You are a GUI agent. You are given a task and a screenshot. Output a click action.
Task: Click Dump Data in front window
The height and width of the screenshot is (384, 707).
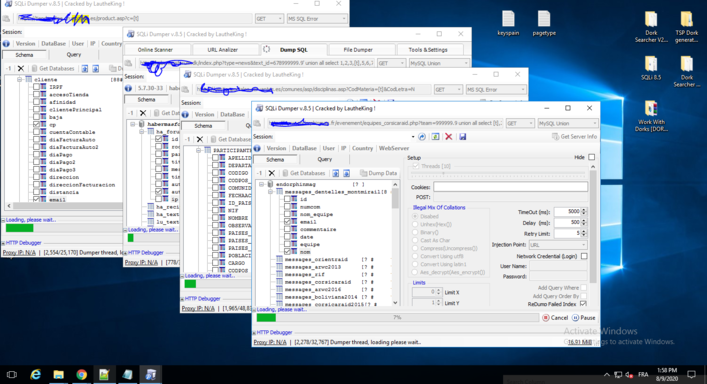[x=378, y=173]
